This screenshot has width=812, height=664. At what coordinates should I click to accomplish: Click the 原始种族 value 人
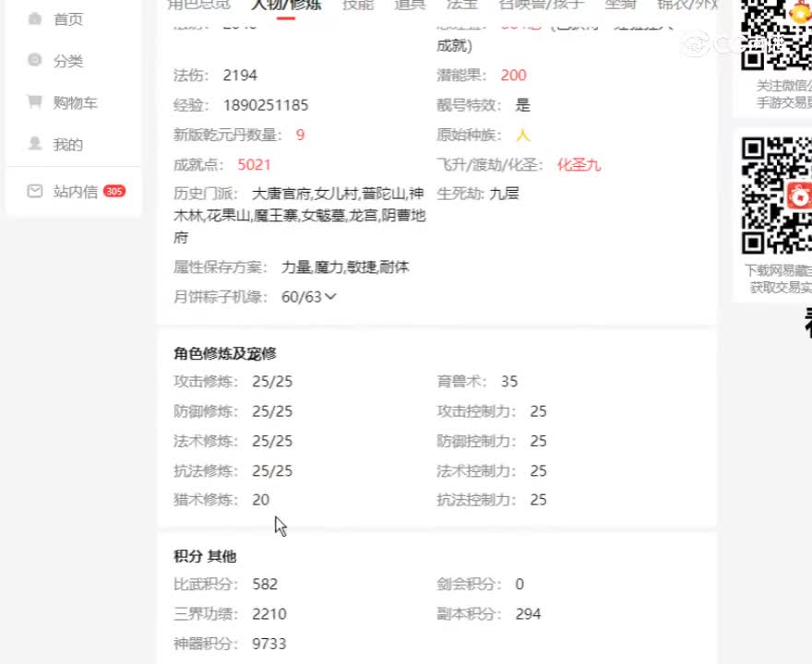pos(523,135)
